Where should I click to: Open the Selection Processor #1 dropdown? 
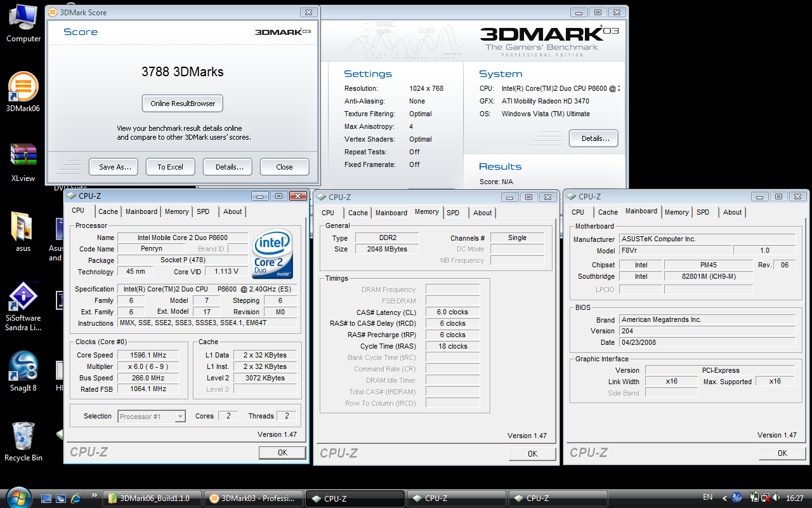click(x=152, y=417)
